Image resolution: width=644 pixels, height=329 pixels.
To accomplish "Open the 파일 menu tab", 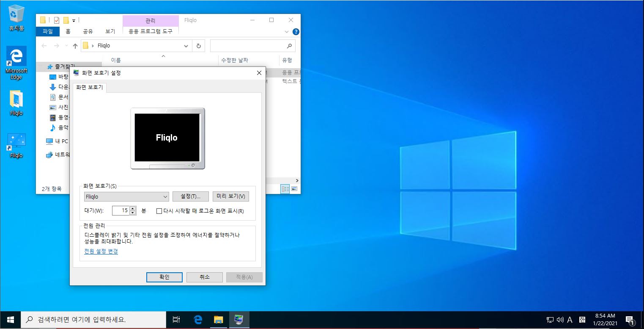I will pos(48,31).
